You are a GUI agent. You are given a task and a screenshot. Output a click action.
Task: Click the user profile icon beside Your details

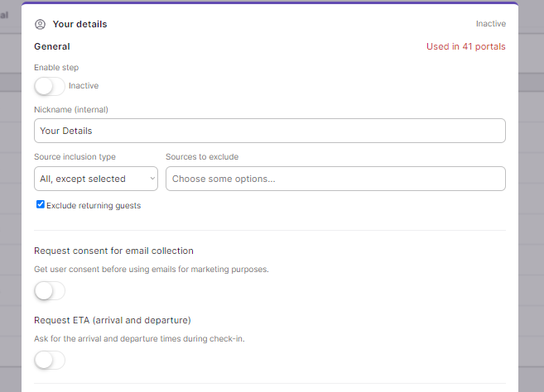(x=40, y=24)
